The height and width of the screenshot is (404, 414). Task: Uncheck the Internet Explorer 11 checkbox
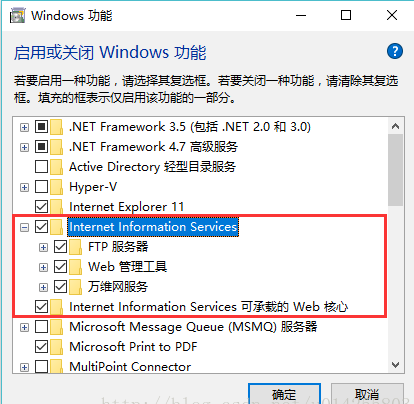[41, 207]
